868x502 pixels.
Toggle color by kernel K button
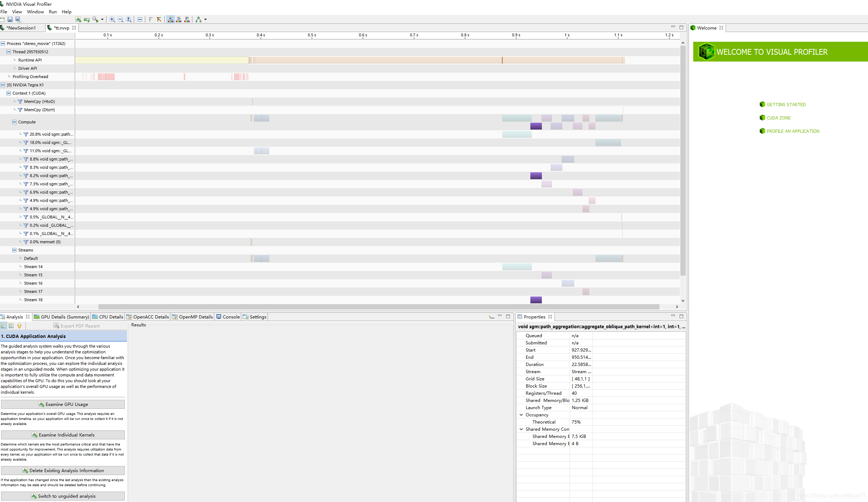(x=170, y=19)
